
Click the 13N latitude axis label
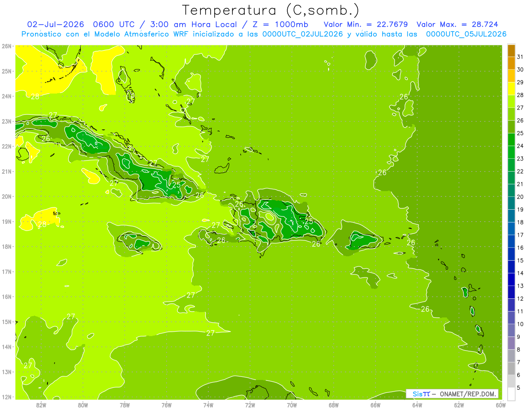click(x=7, y=372)
